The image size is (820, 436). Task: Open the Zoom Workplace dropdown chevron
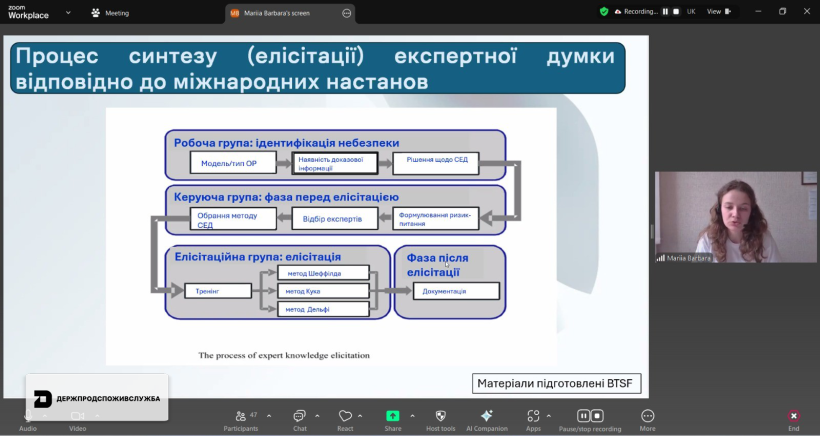coord(67,13)
